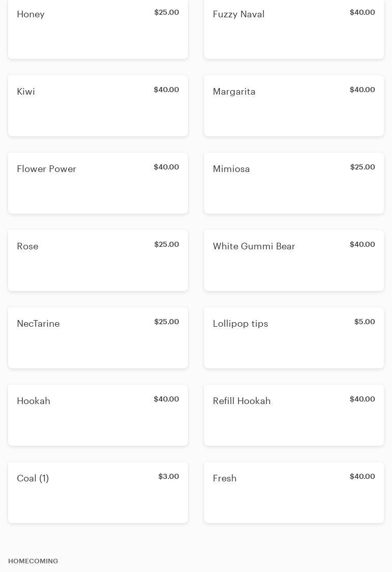Click the $40.00 price next to Refill Hookah
Viewport: 392px width, 572px height.
[x=362, y=399]
